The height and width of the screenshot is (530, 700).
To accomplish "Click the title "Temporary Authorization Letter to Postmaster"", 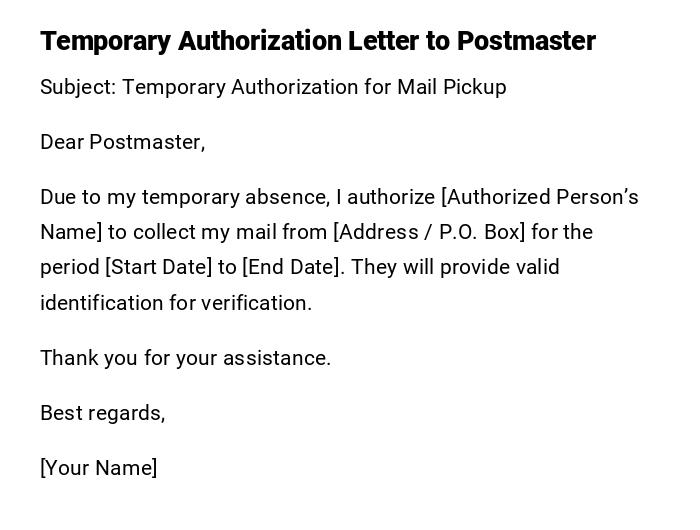I will tap(317, 41).
